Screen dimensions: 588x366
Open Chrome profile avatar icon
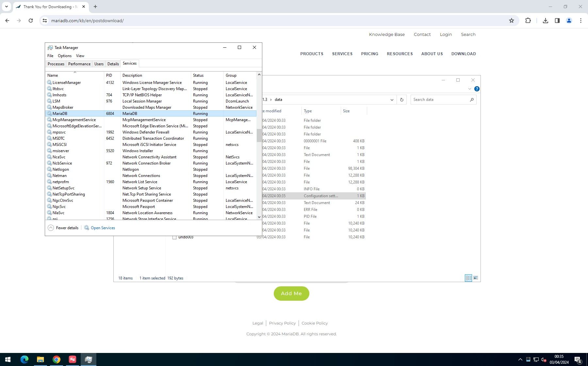(569, 21)
